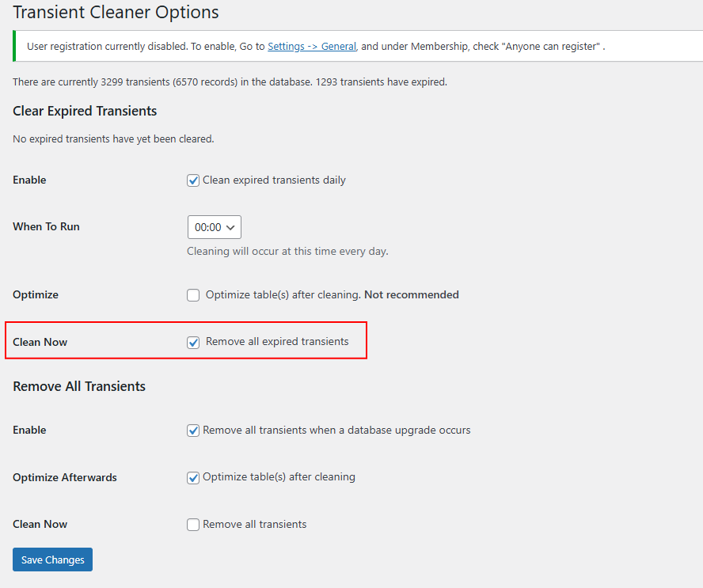The height and width of the screenshot is (588, 703).
Task: Click the When To Run row label
Action: pyautogui.click(x=46, y=226)
